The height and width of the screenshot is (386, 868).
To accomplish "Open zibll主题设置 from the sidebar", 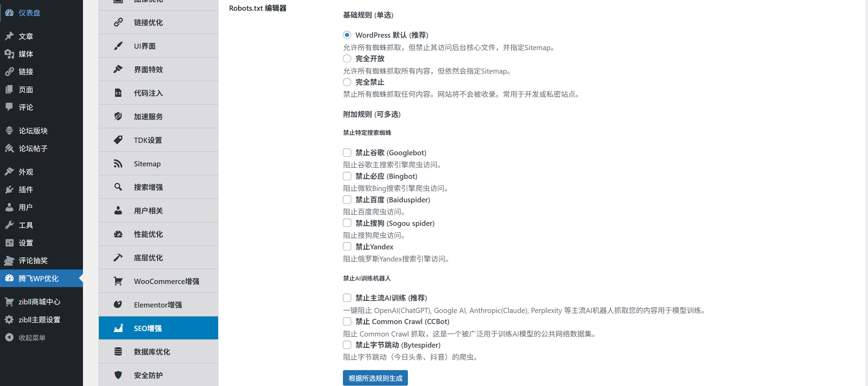I will pyautogui.click(x=39, y=320).
